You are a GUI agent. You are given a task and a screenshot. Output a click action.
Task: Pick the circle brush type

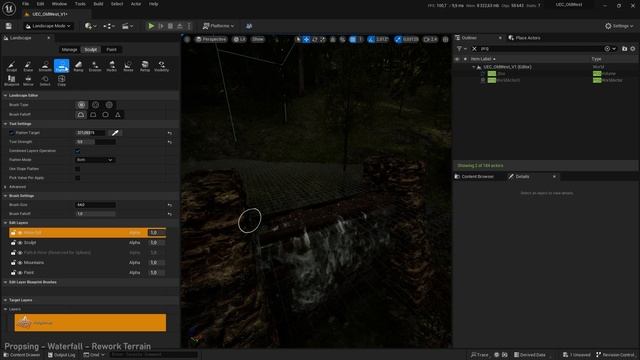click(x=82, y=105)
